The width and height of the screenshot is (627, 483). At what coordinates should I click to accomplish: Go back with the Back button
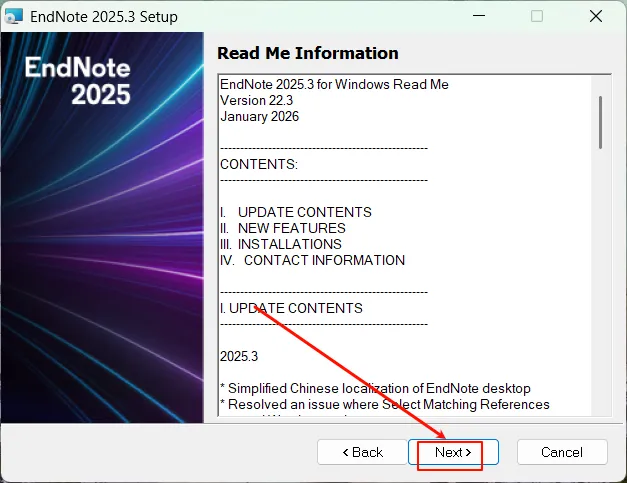(362, 452)
